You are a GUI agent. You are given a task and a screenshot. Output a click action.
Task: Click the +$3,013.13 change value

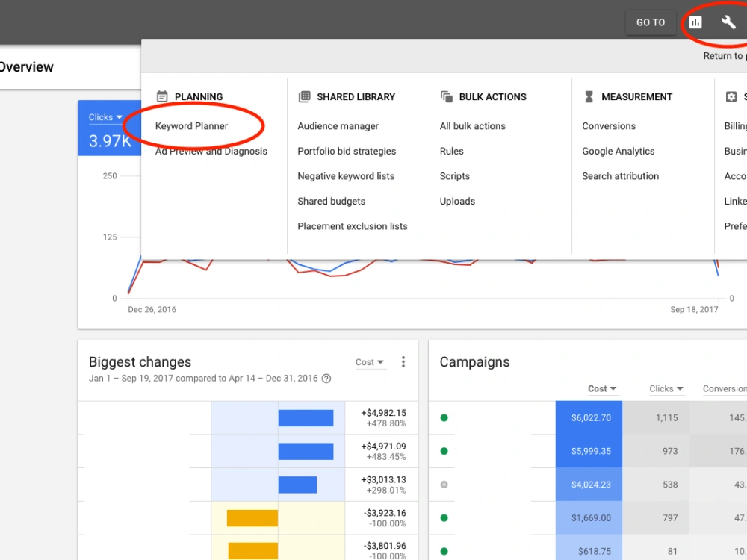click(383, 479)
